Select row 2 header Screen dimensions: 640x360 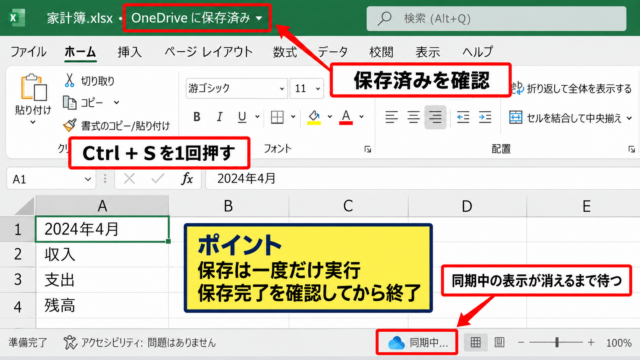[x=18, y=254]
